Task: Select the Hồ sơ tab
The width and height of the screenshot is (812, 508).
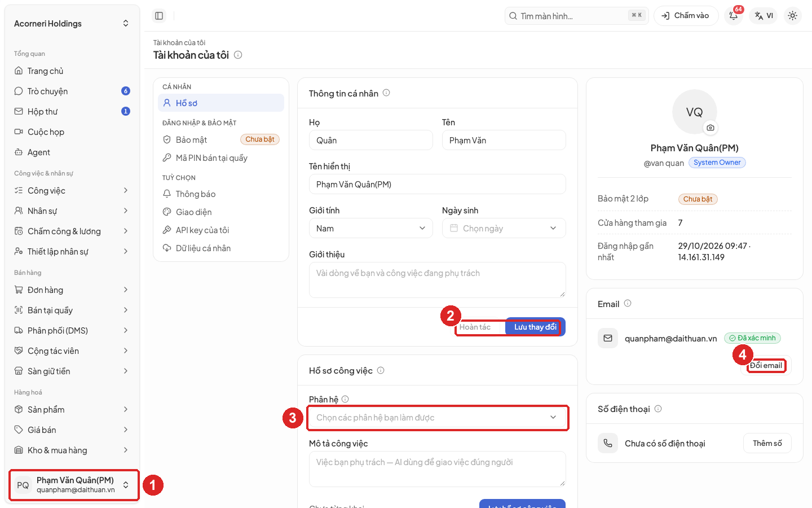Action: pyautogui.click(x=221, y=103)
